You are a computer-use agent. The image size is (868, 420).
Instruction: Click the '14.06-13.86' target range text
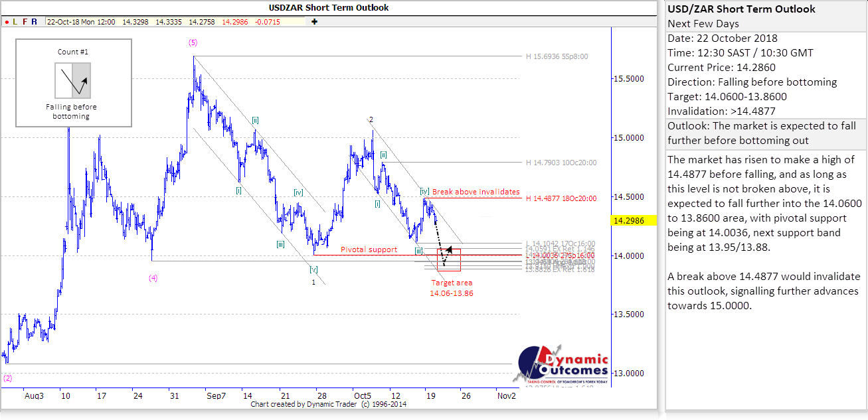pos(452,293)
